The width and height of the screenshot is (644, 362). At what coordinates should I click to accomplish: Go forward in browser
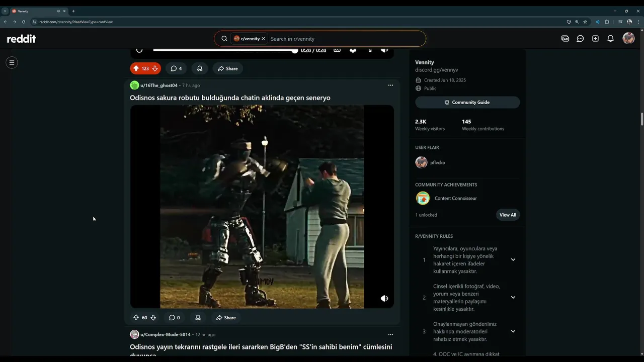tap(15, 22)
